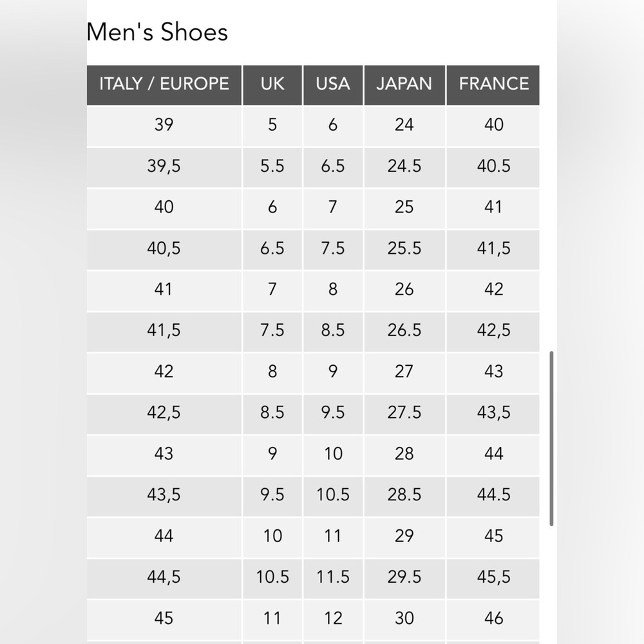Click the UK 10.5 size cell

click(272, 577)
